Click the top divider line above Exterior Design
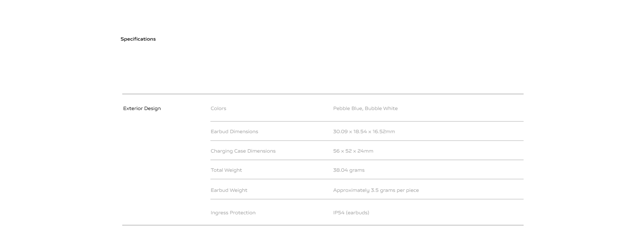This screenshot has height=229, width=644. point(323,94)
